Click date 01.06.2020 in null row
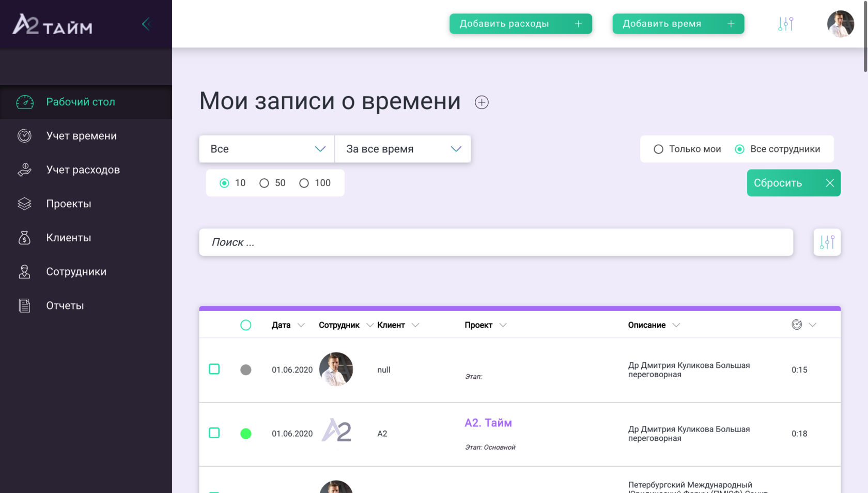Image resolution: width=868 pixels, height=493 pixels. pyautogui.click(x=292, y=370)
